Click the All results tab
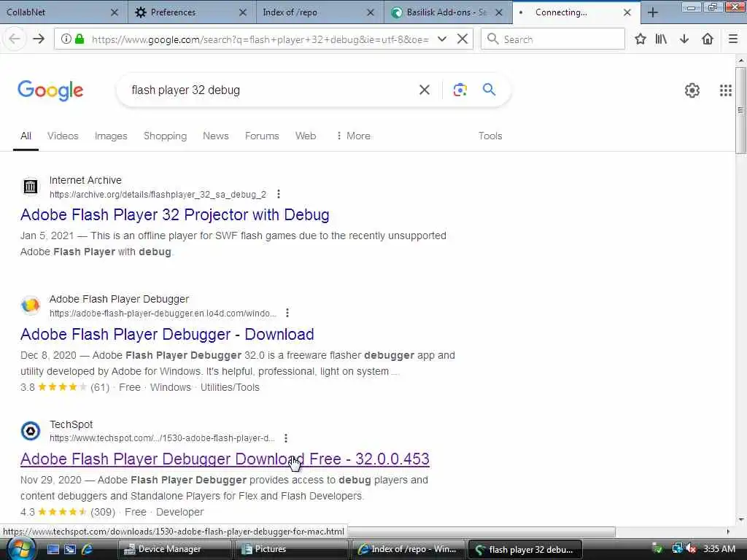 26,136
